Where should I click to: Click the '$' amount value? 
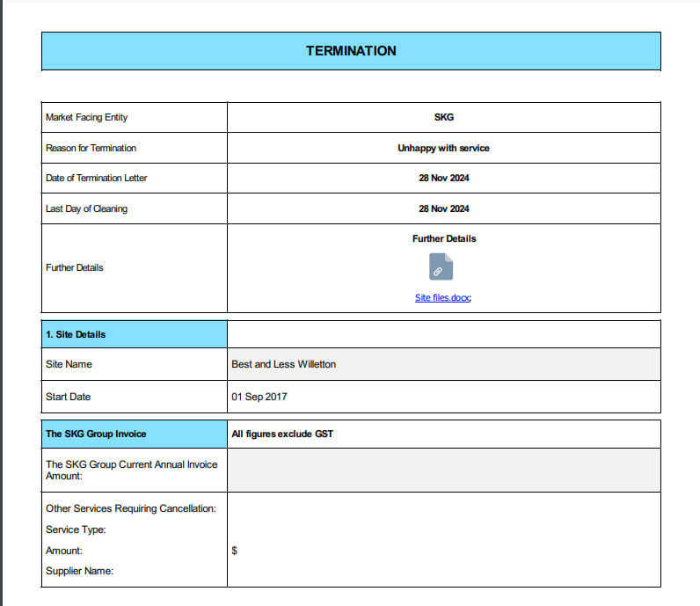click(x=235, y=551)
